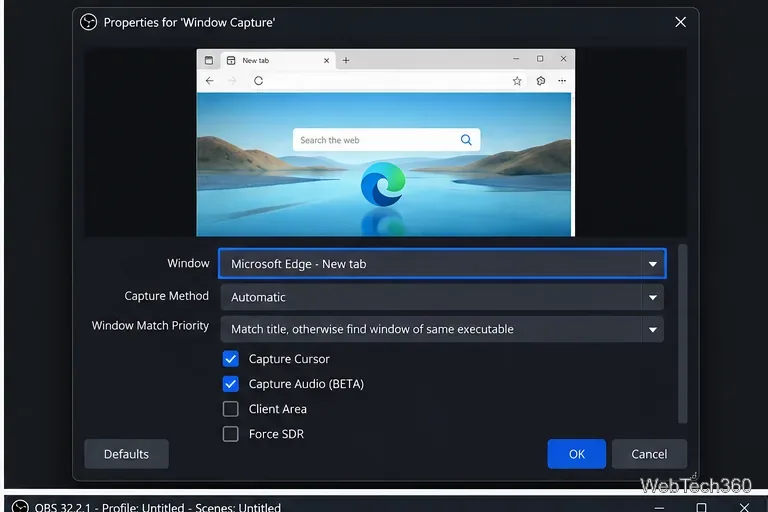This screenshot has height=512, width=768.
Task: Select the New tab page icon in preview
Action: click(x=231, y=60)
